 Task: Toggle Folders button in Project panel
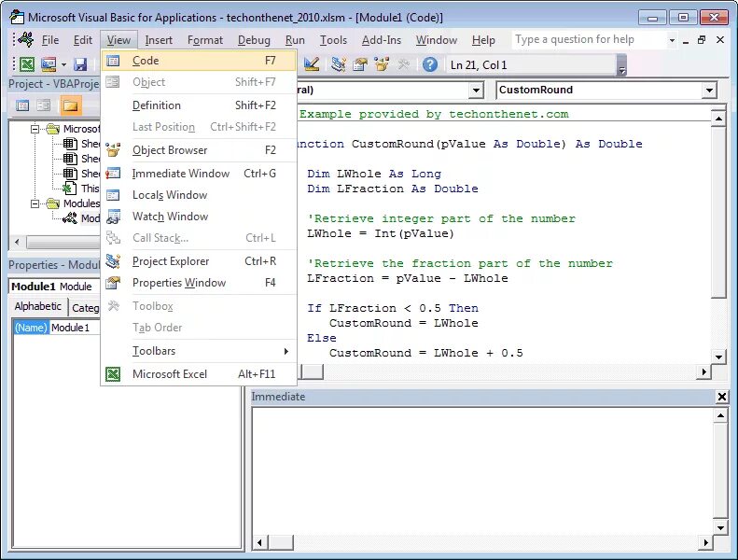coord(70,105)
